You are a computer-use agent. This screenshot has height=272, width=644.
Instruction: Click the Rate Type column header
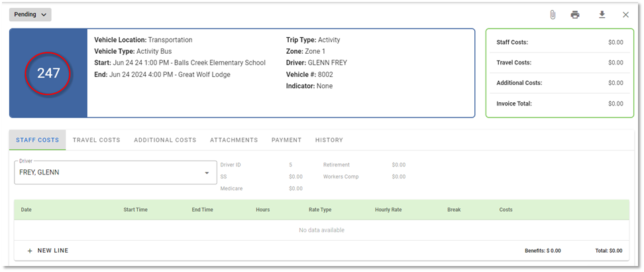tap(320, 210)
